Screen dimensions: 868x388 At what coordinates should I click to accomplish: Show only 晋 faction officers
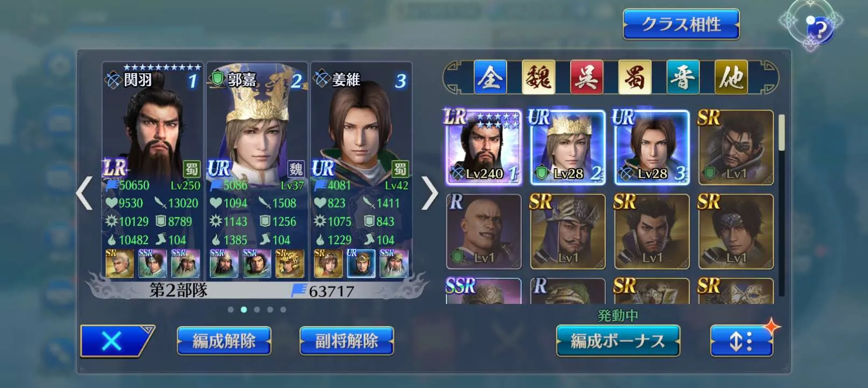(x=683, y=77)
